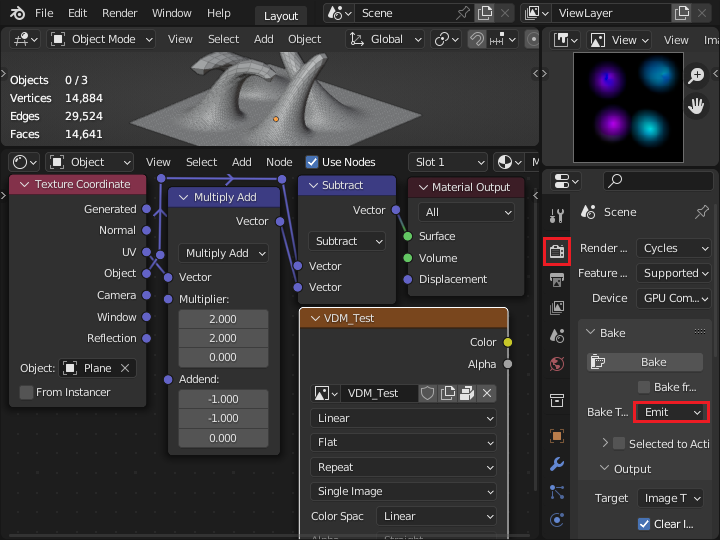Open Slot 1 material slot dropdown
Viewport: 720px width, 540px height.
[x=448, y=162]
